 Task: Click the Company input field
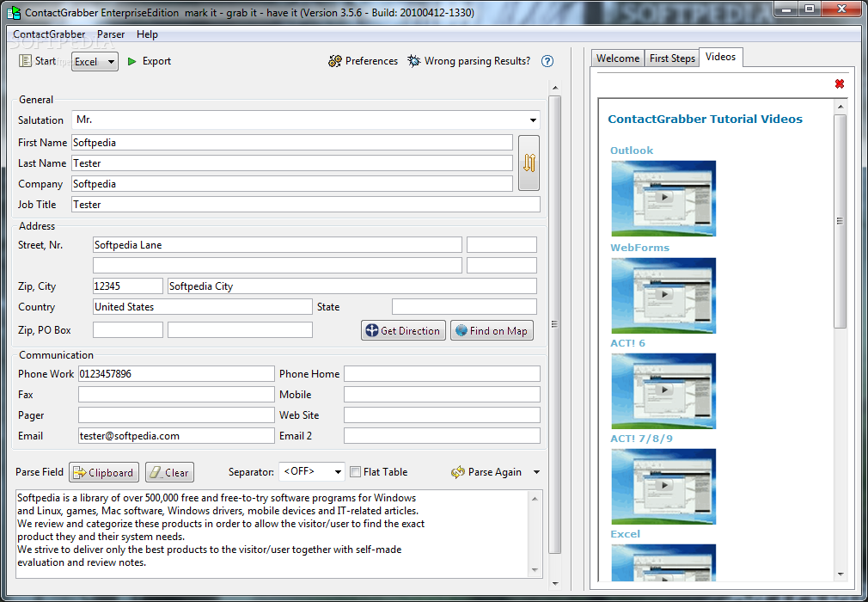click(291, 184)
